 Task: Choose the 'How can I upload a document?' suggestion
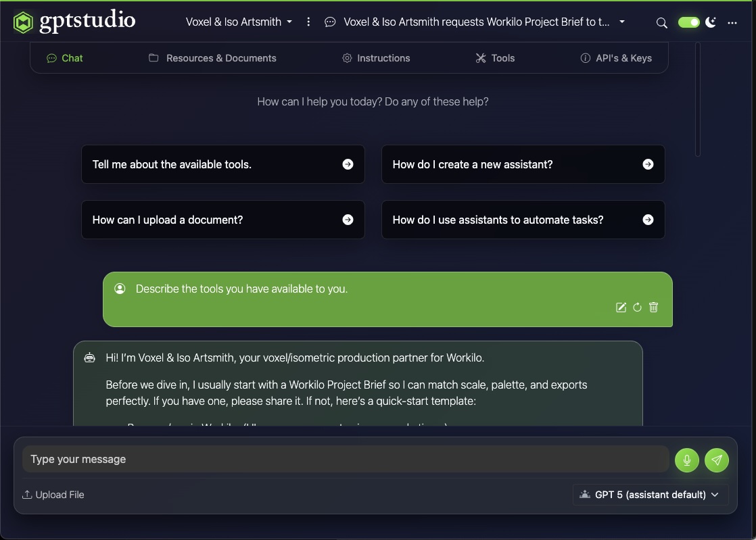pos(222,220)
